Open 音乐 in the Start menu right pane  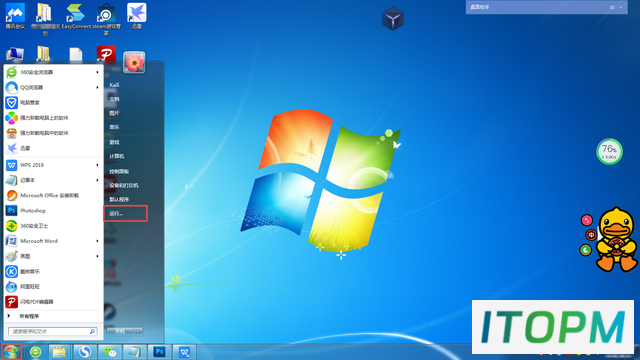(114, 127)
